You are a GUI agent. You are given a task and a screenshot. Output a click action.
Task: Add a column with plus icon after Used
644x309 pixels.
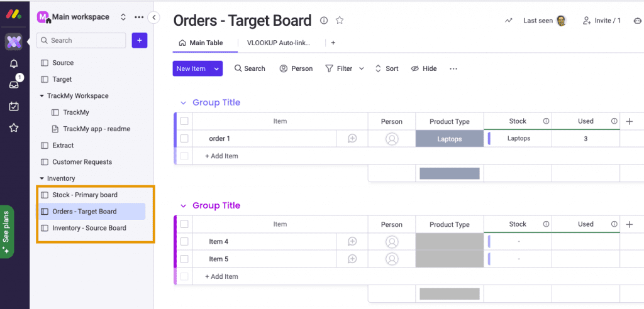629,121
